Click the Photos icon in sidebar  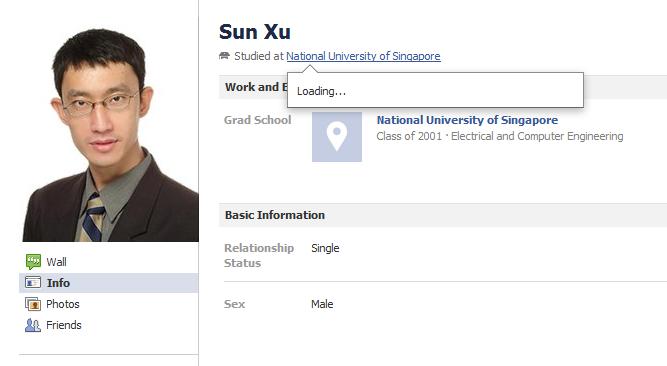point(33,304)
